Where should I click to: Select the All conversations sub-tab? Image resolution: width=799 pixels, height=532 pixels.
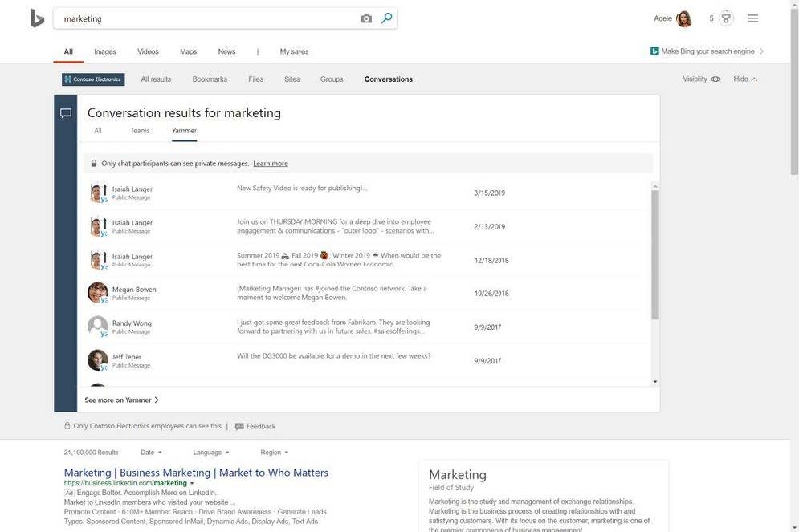click(x=98, y=131)
